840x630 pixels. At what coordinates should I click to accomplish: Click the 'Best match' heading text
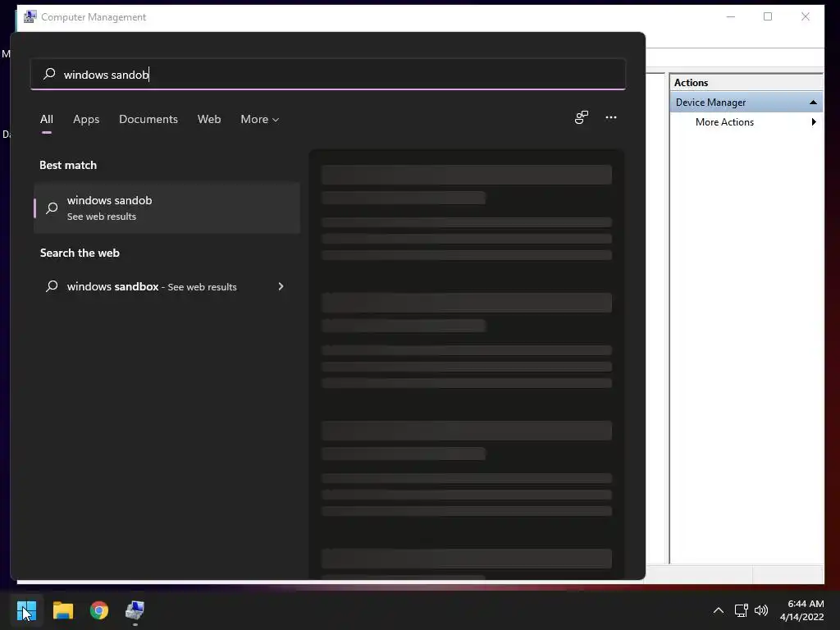(68, 165)
